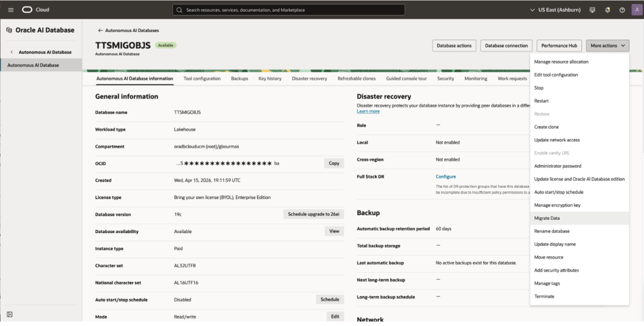The width and height of the screenshot is (644, 326).
Task: Open Performance Hub
Action: click(x=559, y=45)
